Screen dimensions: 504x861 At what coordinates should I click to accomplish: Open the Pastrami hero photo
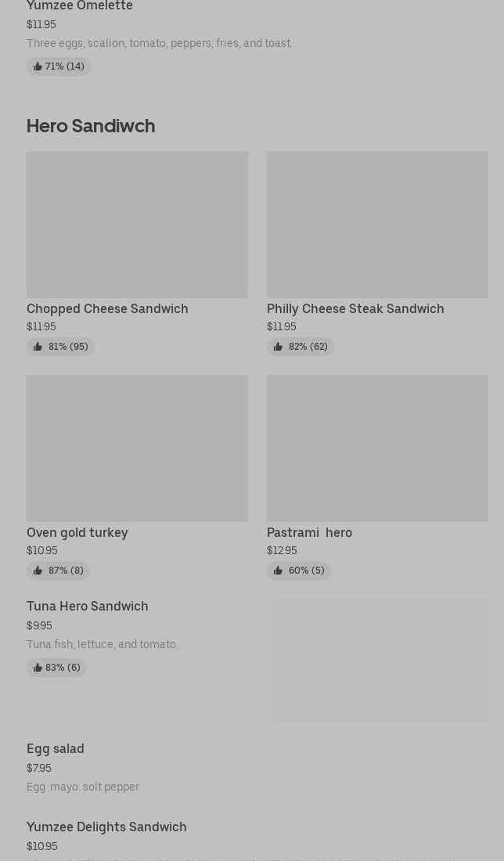coord(377,449)
